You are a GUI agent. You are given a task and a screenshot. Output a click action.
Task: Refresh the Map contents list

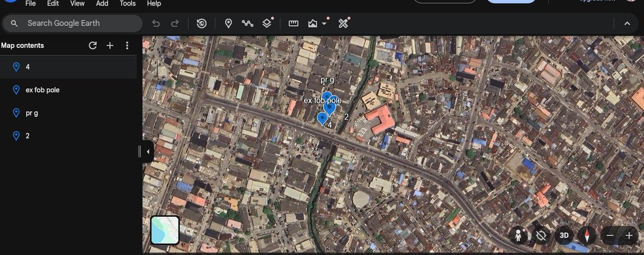coord(93,46)
